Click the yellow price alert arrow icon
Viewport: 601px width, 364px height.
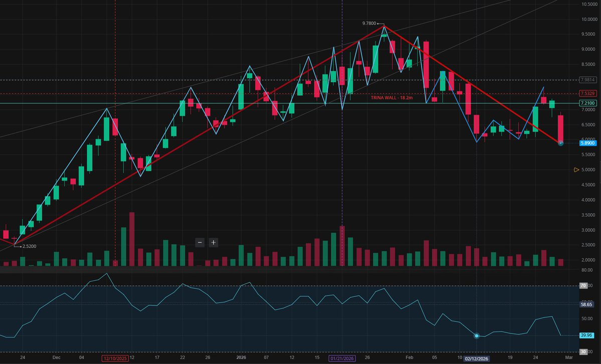click(x=576, y=169)
